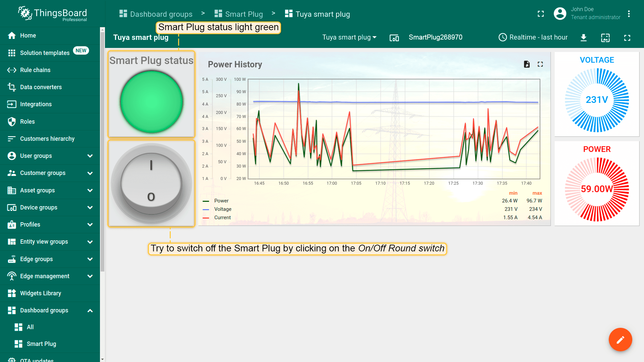Open Rule chains menu item
Viewport: 644px width, 362px height.
(x=35, y=70)
